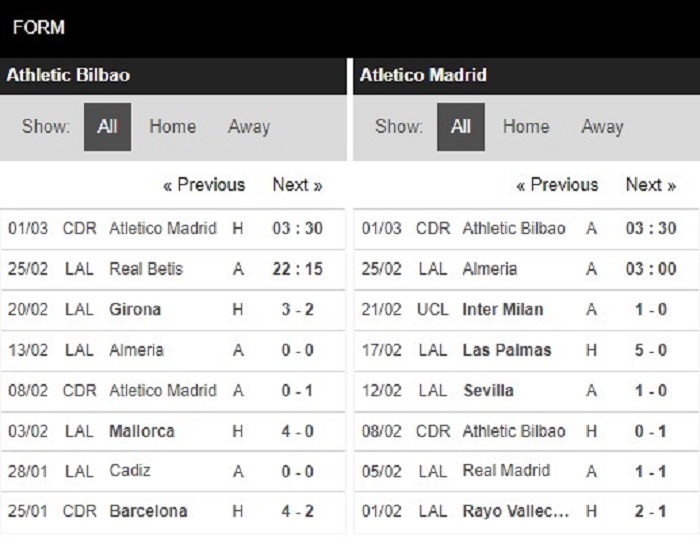Go to Previous Atletico Madrid matches
Viewport: 700px width, 537px height.
(x=557, y=185)
